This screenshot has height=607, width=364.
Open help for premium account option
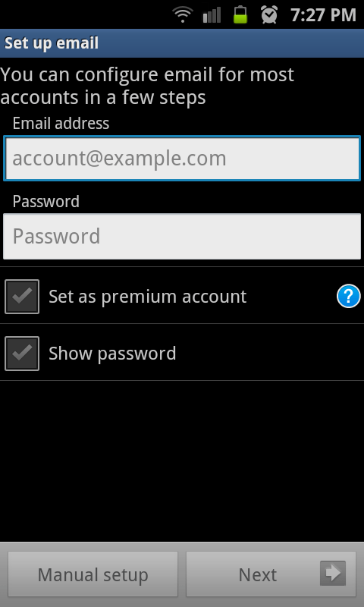coord(348,296)
